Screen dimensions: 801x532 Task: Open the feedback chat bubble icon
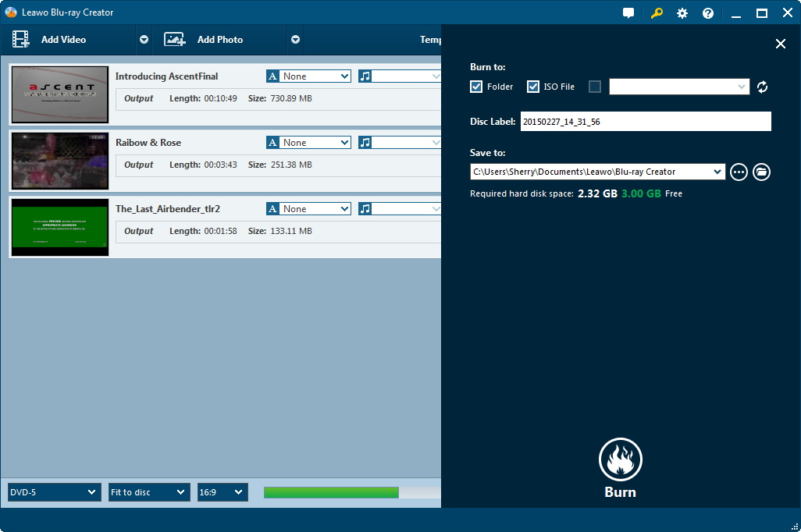pos(628,13)
